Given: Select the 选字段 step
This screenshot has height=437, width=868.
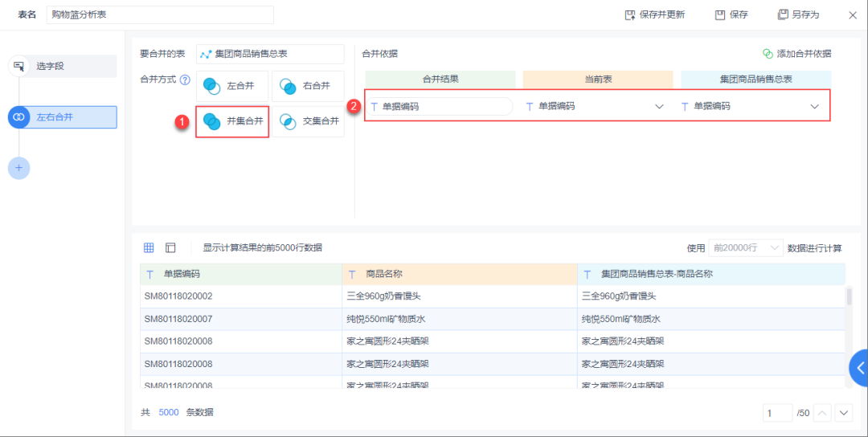Looking at the screenshot, I should [x=68, y=67].
